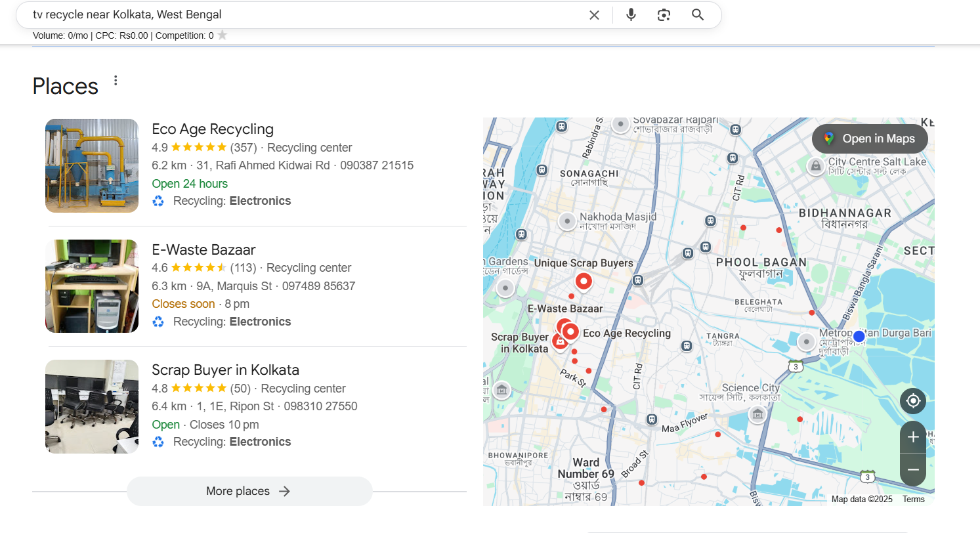Click the More places button
Image resolution: width=980 pixels, height=533 pixels.
[x=249, y=491]
